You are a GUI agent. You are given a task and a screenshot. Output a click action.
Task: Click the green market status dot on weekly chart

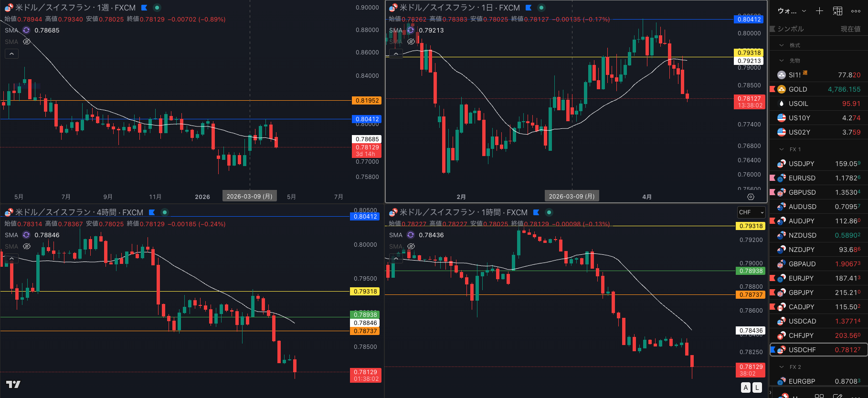click(x=157, y=8)
